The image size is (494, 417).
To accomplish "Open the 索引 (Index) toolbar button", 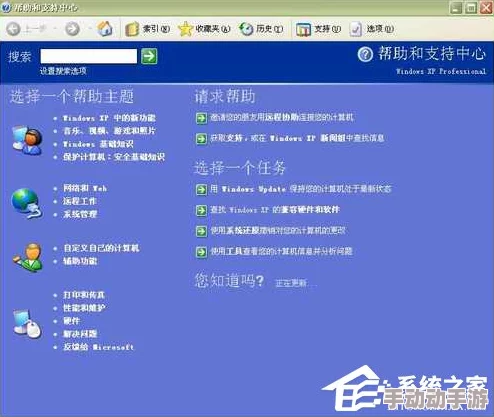I will click(147, 29).
